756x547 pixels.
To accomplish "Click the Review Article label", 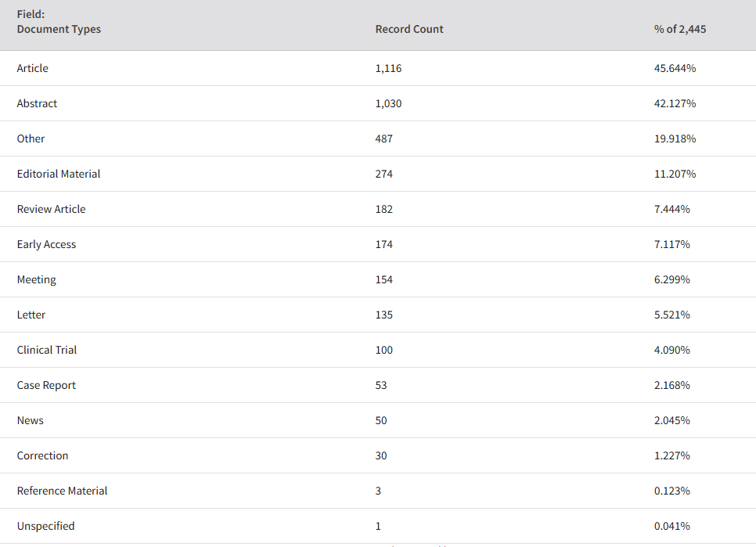I will (x=51, y=209).
